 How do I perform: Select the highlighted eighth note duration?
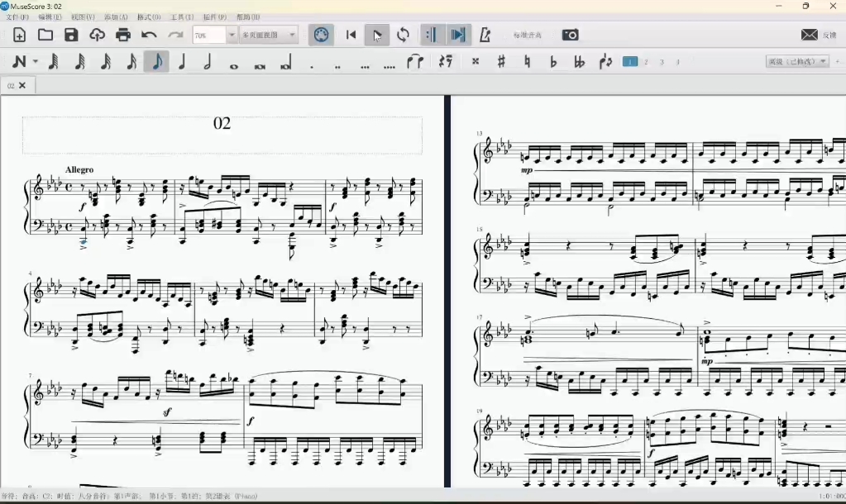coord(156,61)
